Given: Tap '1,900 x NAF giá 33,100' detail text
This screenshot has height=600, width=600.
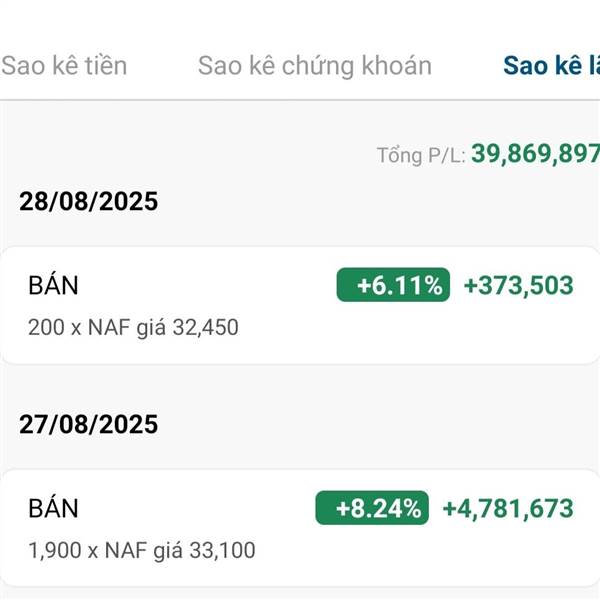Looking at the screenshot, I should (x=142, y=551).
